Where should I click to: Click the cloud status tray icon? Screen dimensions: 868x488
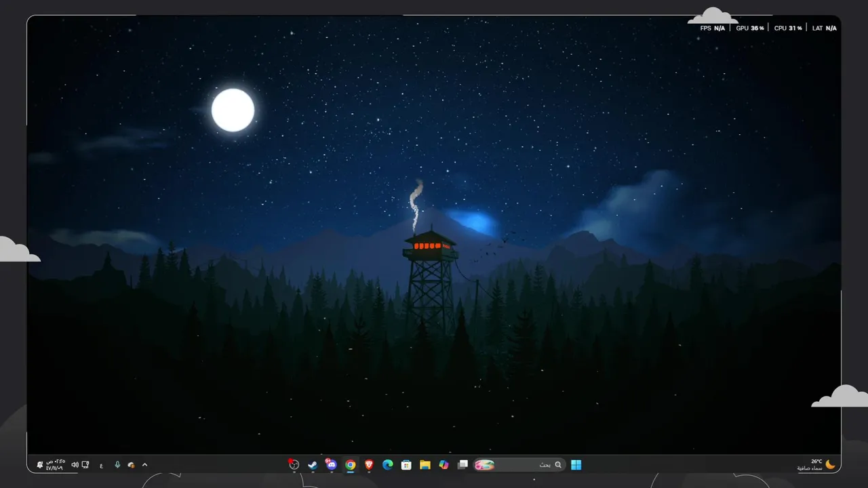(x=131, y=465)
